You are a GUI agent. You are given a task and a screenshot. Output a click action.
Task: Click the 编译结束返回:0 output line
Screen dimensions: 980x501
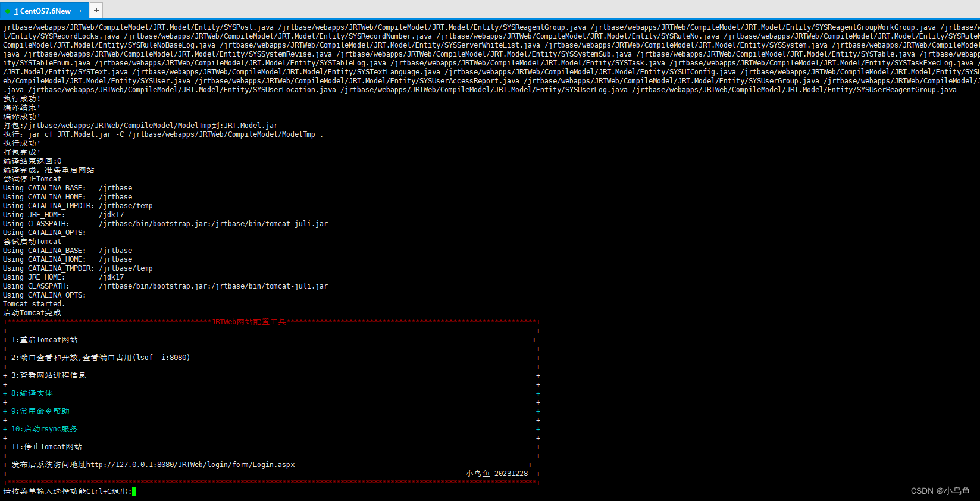pyautogui.click(x=32, y=161)
